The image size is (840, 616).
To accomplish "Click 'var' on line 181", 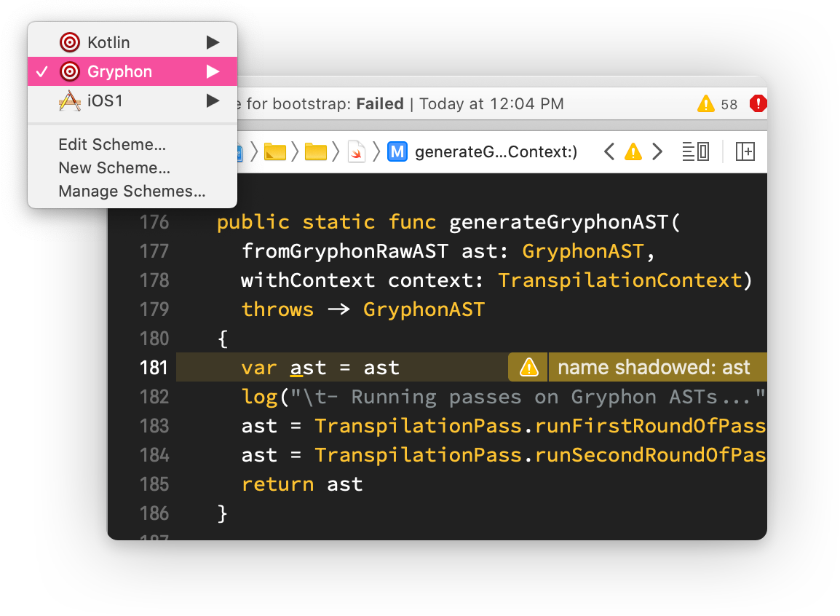I will pyautogui.click(x=259, y=368).
